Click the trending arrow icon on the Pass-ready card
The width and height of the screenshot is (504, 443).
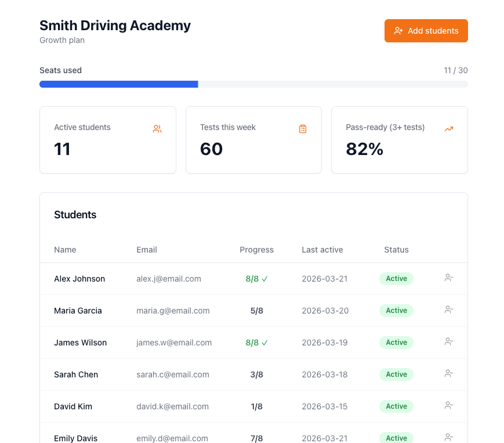[x=449, y=128]
